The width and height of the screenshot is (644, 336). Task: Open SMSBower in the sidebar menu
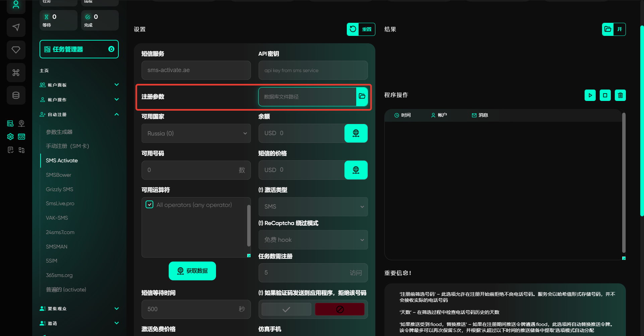[x=59, y=175]
